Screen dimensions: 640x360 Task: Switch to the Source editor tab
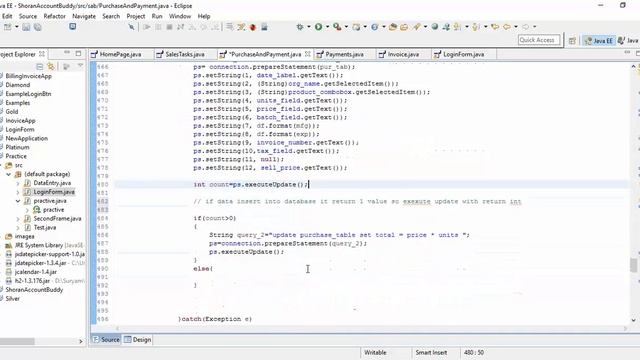pyautogui.click(x=106, y=340)
